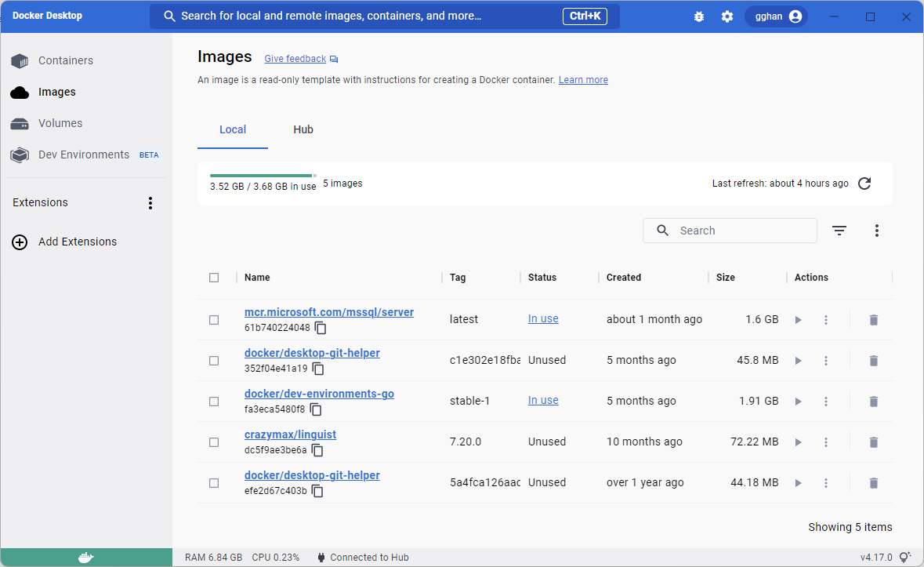Delete the crazymax/linguist image
This screenshot has height=567, width=924.
(874, 442)
